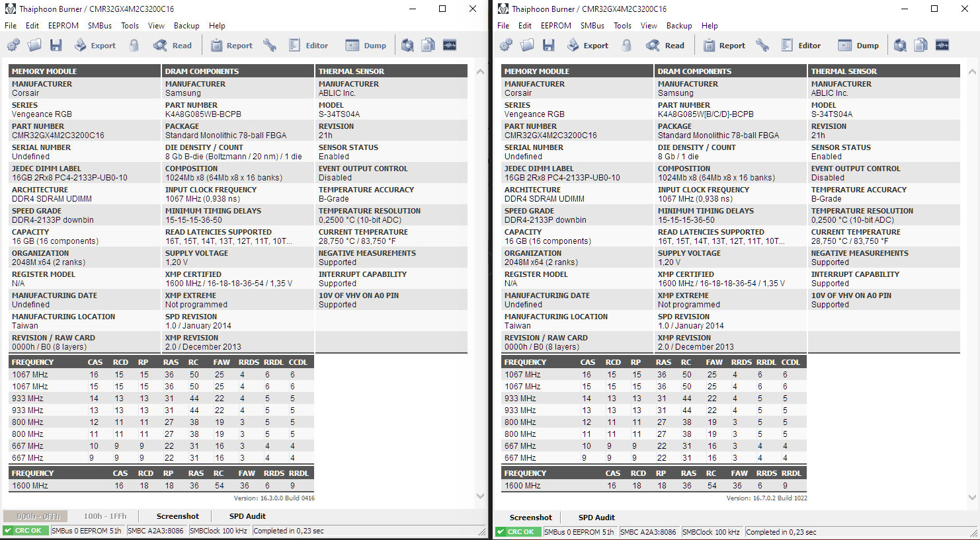Click Read in the left window toolbar
Image resolution: width=980 pixels, height=540 pixels.
pos(173,46)
